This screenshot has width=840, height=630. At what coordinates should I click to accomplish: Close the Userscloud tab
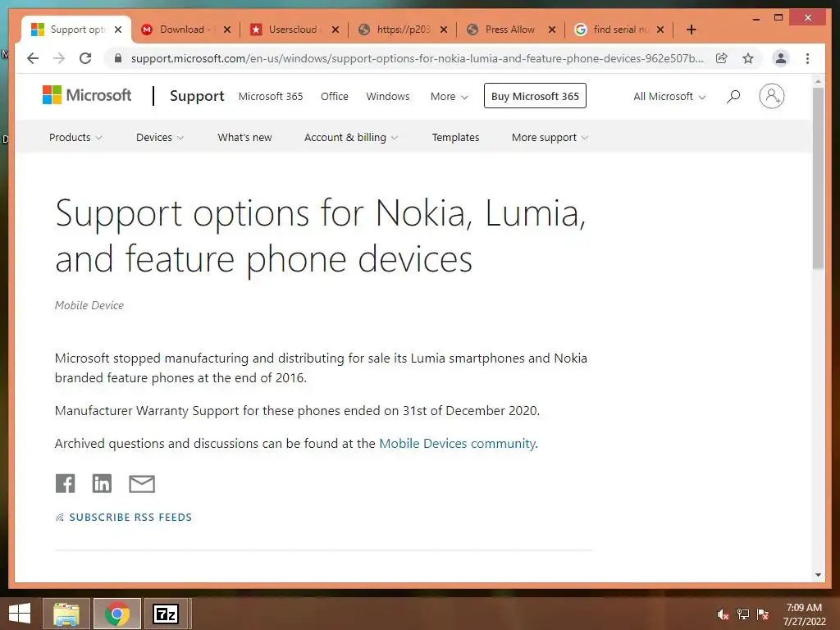click(336, 30)
